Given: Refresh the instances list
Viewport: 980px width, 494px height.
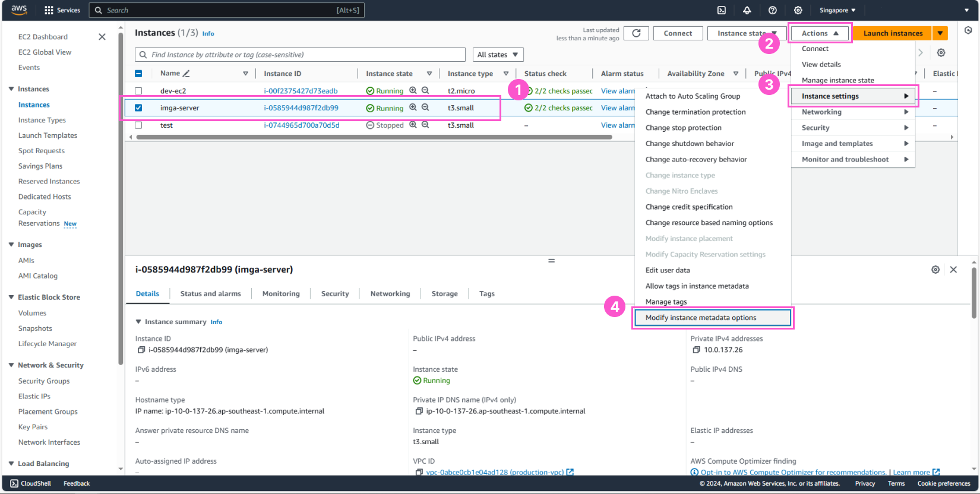Looking at the screenshot, I should pyautogui.click(x=636, y=33).
